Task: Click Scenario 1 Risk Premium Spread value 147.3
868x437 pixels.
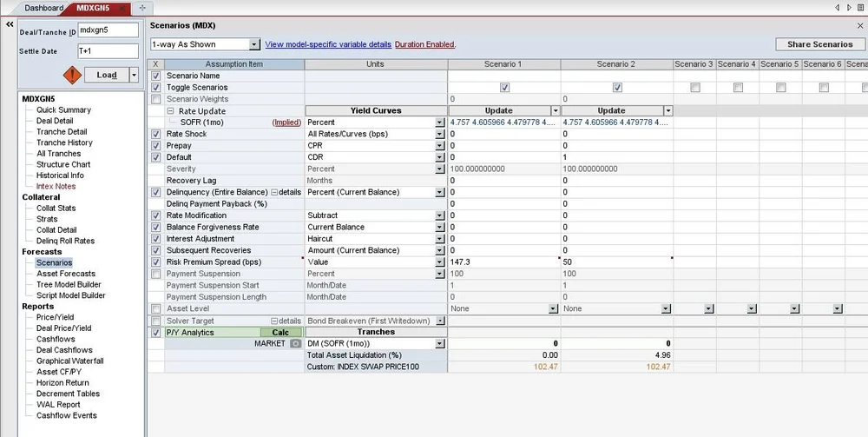Action: click(x=503, y=262)
